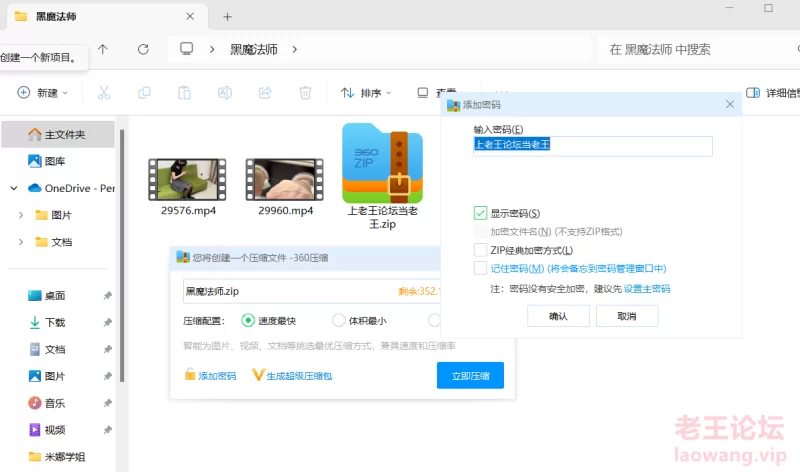Expand chevron after monitor icon in address bar
The image size is (800, 472).
212,49
